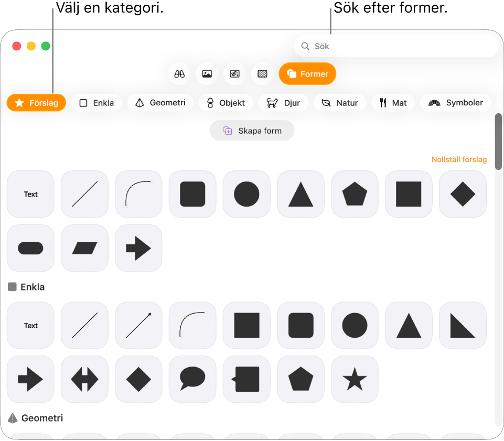
Task: Insert the rounded pill shape
Action: point(30,248)
